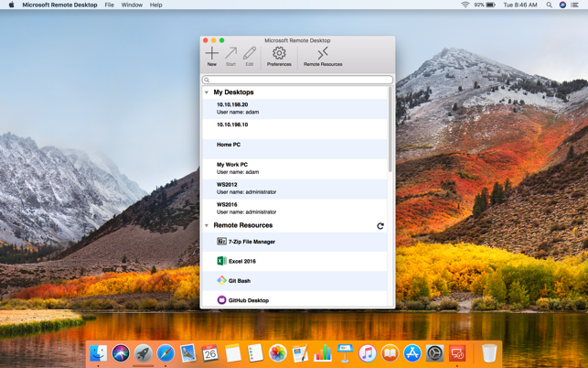Open the Help menu
This screenshot has height=368, width=588.
(x=156, y=5)
